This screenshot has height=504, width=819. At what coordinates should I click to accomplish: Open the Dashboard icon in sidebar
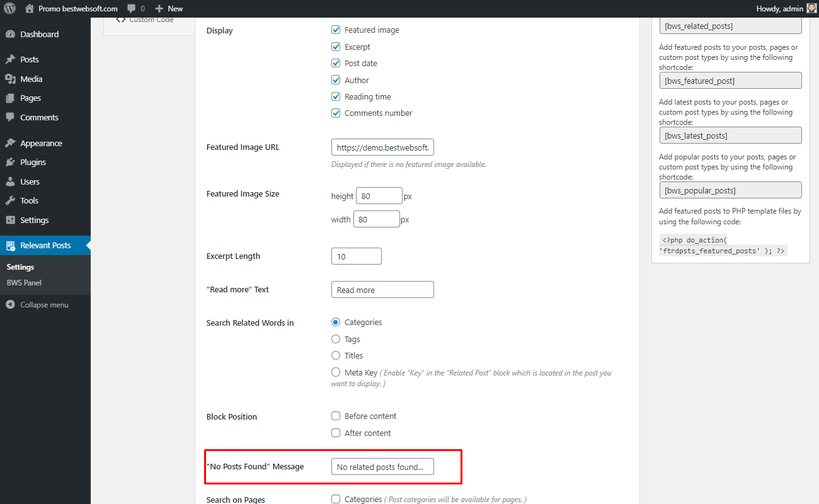(10, 35)
